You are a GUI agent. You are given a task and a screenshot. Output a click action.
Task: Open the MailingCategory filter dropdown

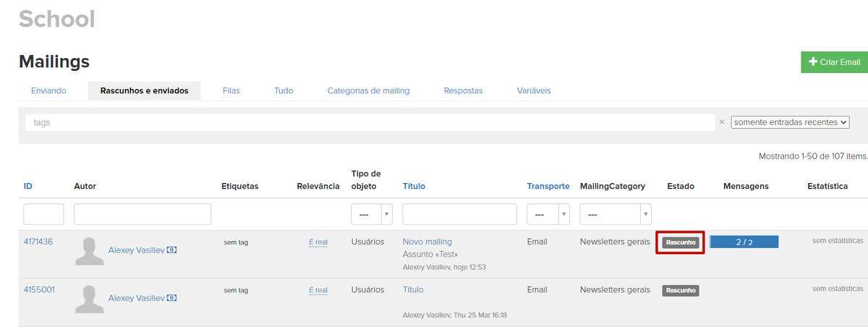coord(615,214)
